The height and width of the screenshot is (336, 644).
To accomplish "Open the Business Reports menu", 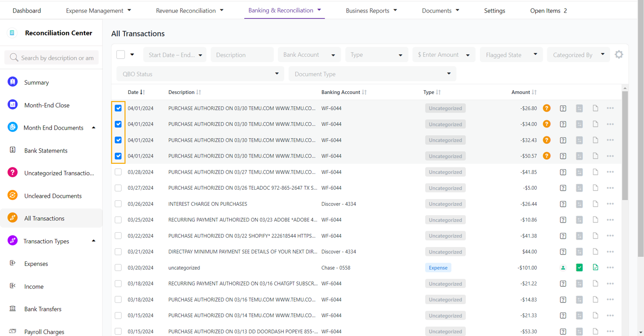I will pyautogui.click(x=371, y=10).
